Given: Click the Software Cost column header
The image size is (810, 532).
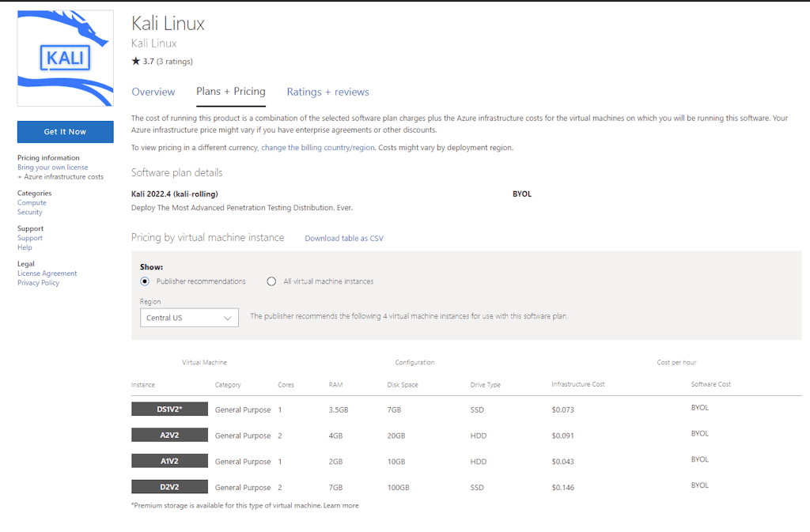Looking at the screenshot, I should point(711,384).
